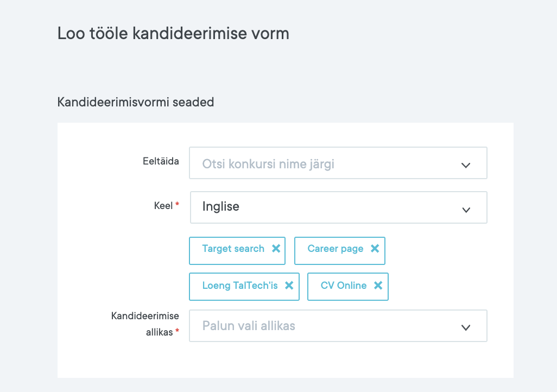
Task: Remove the CV Online tag
Action: point(378,286)
